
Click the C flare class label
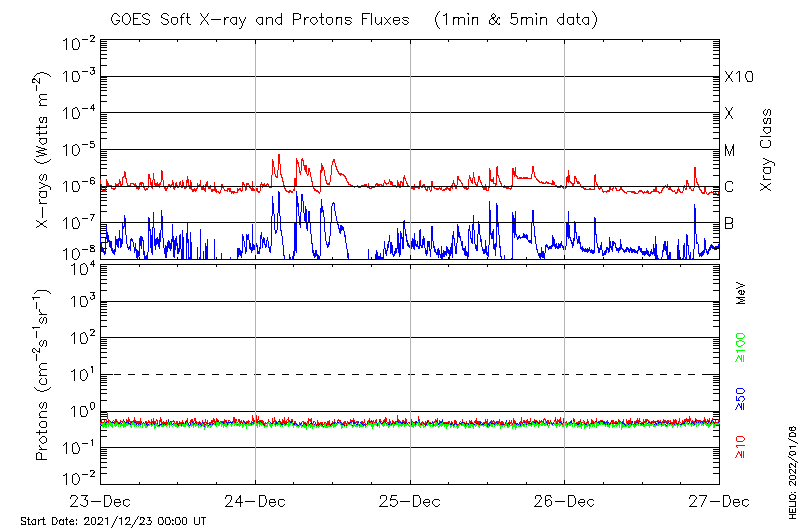point(729,187)
